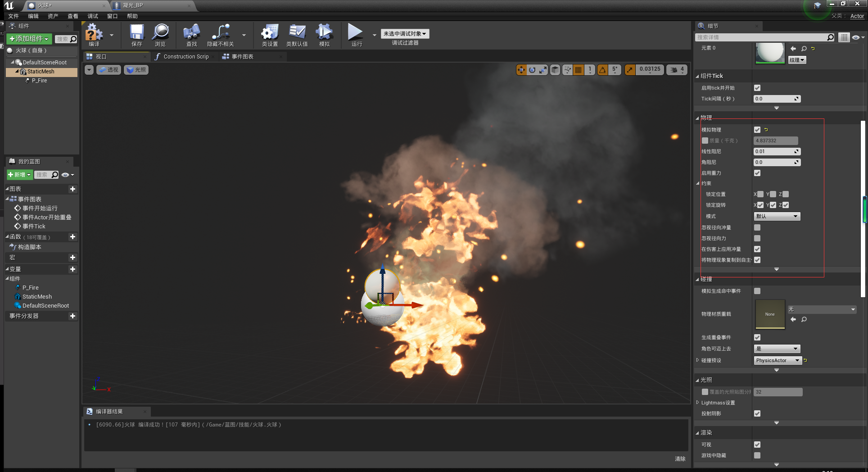Open the 编辑 edit menu

point(33,16)
